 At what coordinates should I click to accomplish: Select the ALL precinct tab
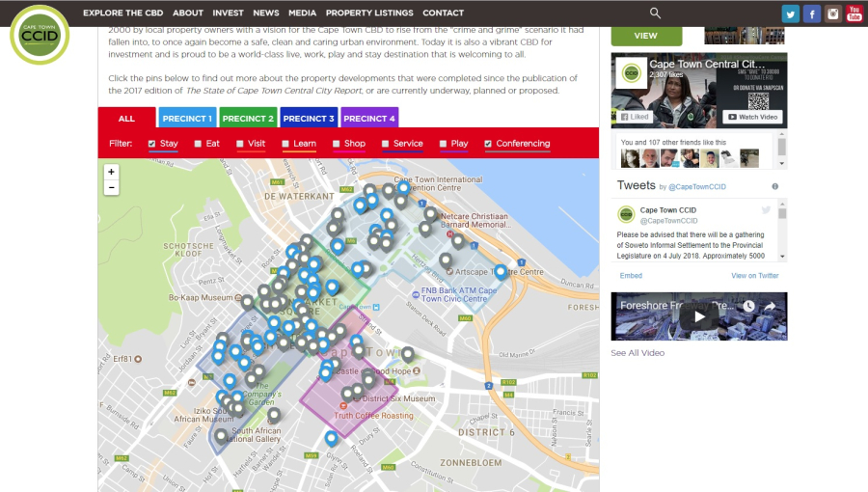click(x=126, y=118)
